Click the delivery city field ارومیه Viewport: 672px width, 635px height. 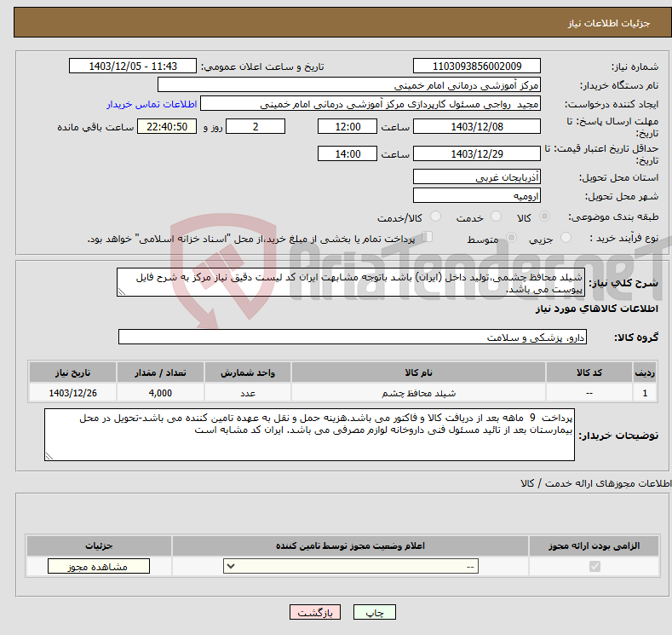(x=477, y=195)
